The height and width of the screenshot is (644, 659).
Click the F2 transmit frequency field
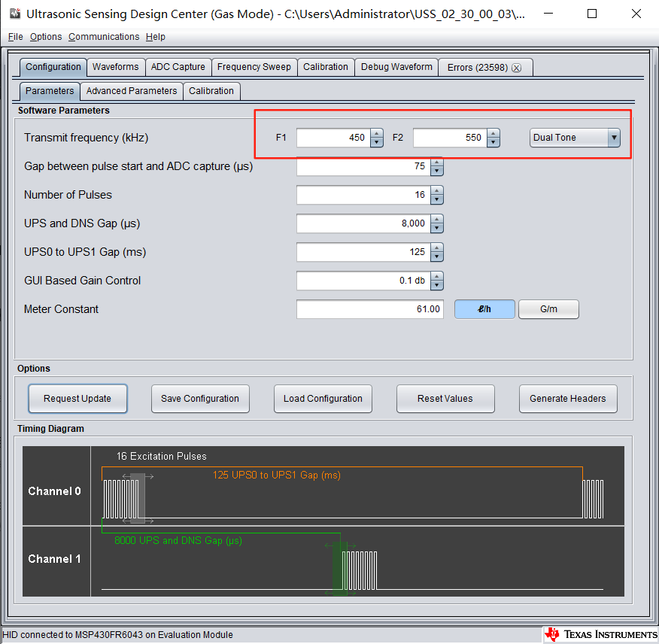450,138
